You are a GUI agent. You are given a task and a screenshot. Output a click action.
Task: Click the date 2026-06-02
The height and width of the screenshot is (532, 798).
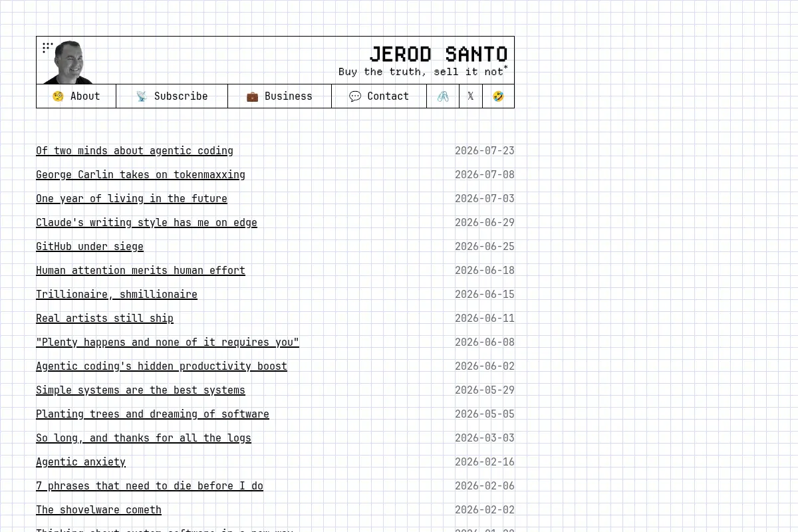click(x=485, y=366)
